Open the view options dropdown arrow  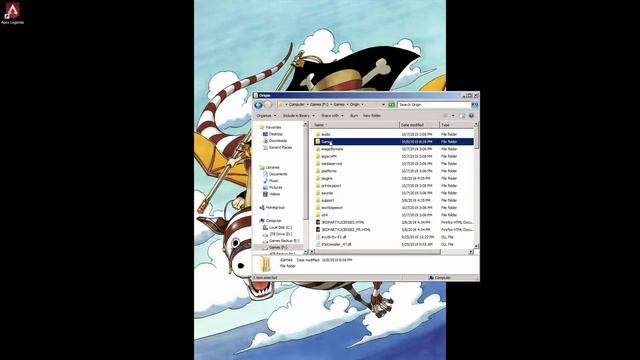tap(453, 116)
